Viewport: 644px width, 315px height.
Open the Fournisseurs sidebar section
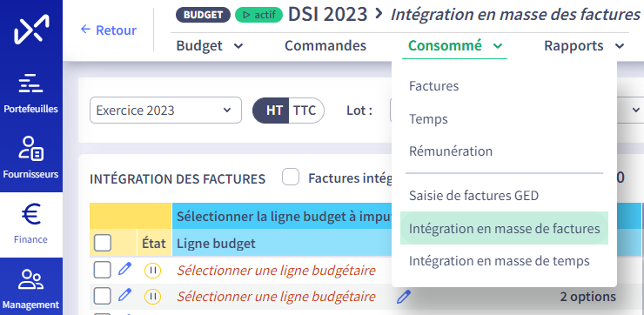pyautogui.click(x=30, y=158)
